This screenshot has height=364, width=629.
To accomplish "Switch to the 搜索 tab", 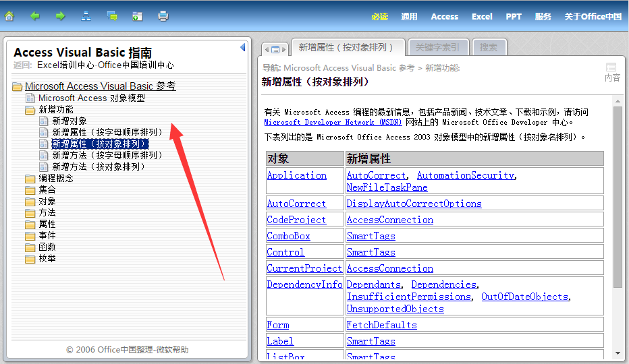I will click(489, 47).
